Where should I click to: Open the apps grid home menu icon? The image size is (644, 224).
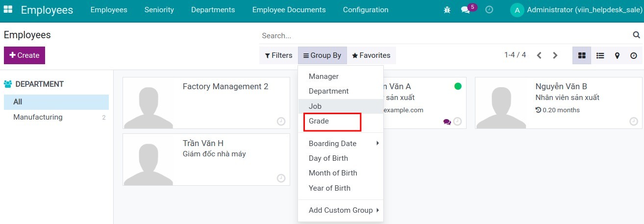8,10
